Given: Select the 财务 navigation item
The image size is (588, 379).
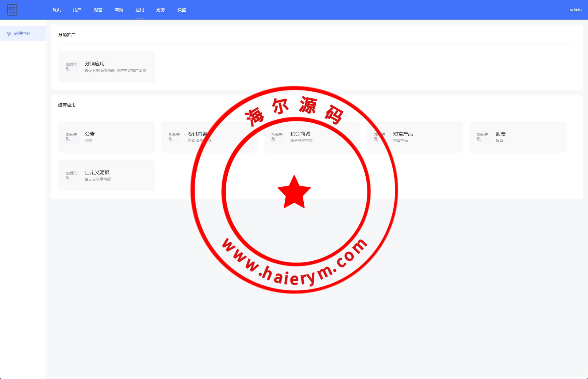Looking at the screenshot, I should (x=161, y=10).
